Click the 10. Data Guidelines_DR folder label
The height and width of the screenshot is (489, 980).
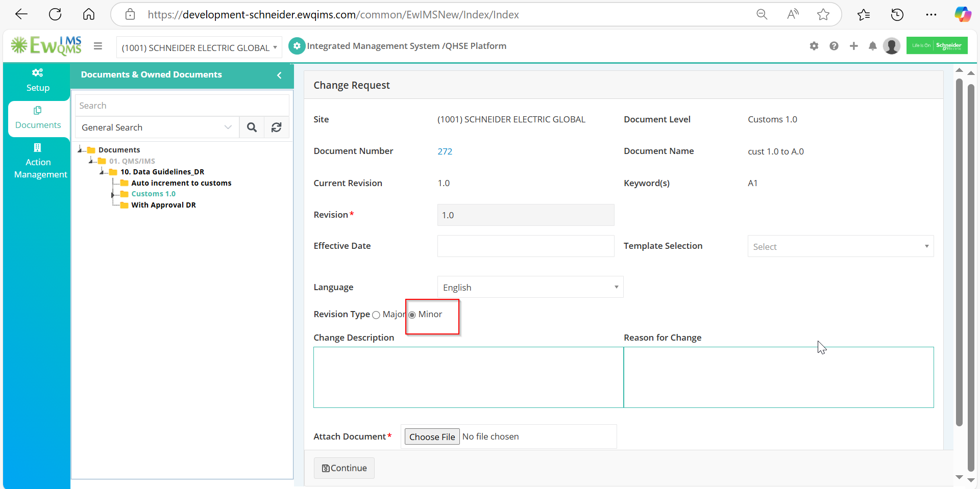coord(162,172)
